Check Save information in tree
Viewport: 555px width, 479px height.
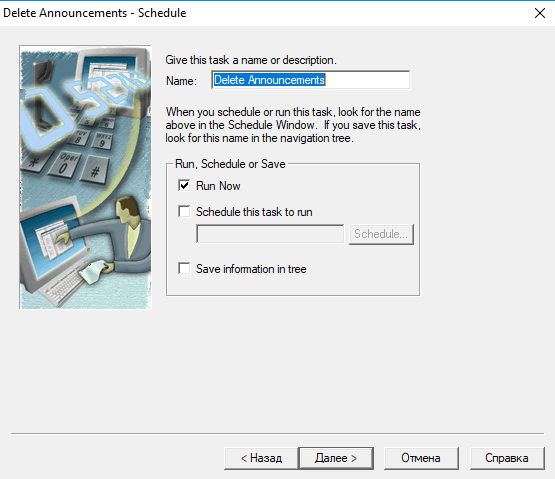coord(184,268)
